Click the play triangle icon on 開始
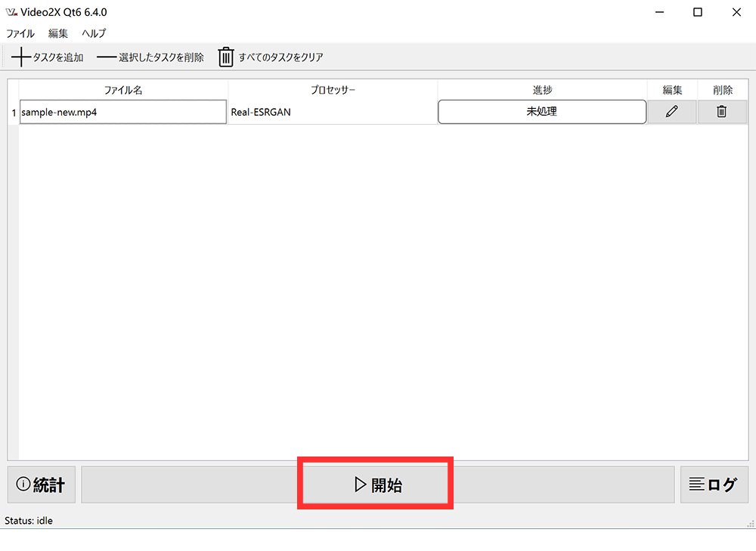The width and height of the screenshot is (756, 551). 360,484
